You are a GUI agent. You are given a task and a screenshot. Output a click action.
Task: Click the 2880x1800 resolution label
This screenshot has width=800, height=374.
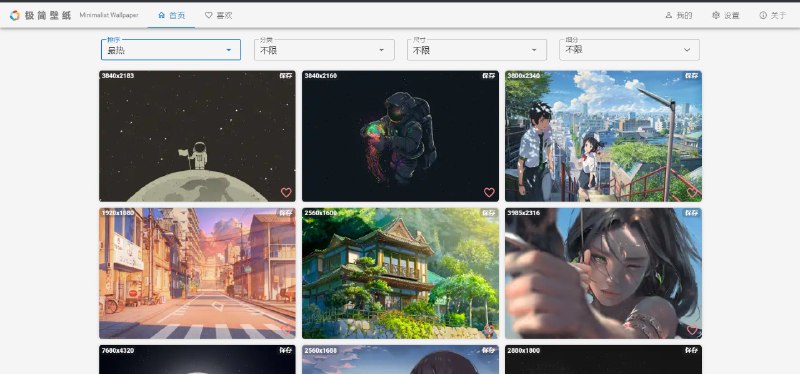[523, 351]
